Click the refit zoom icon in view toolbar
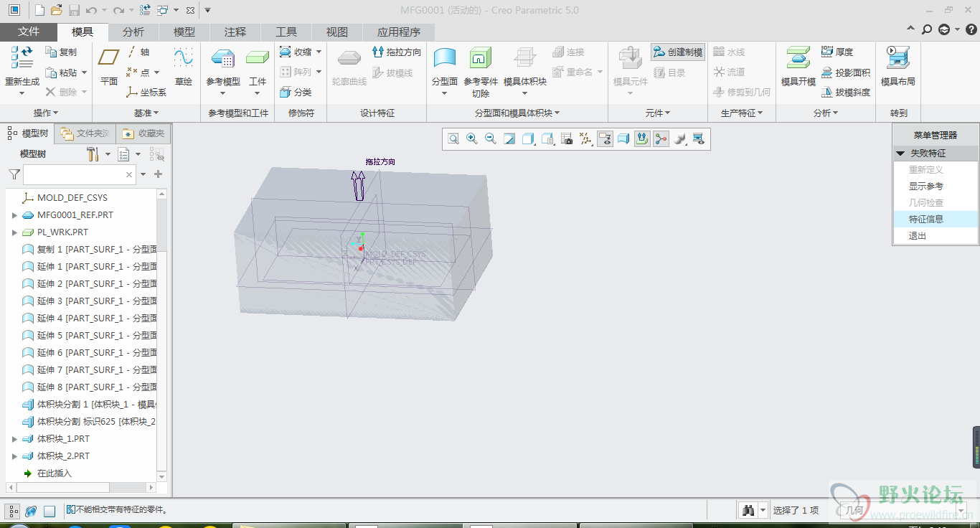980x528 pixels. 453,138
